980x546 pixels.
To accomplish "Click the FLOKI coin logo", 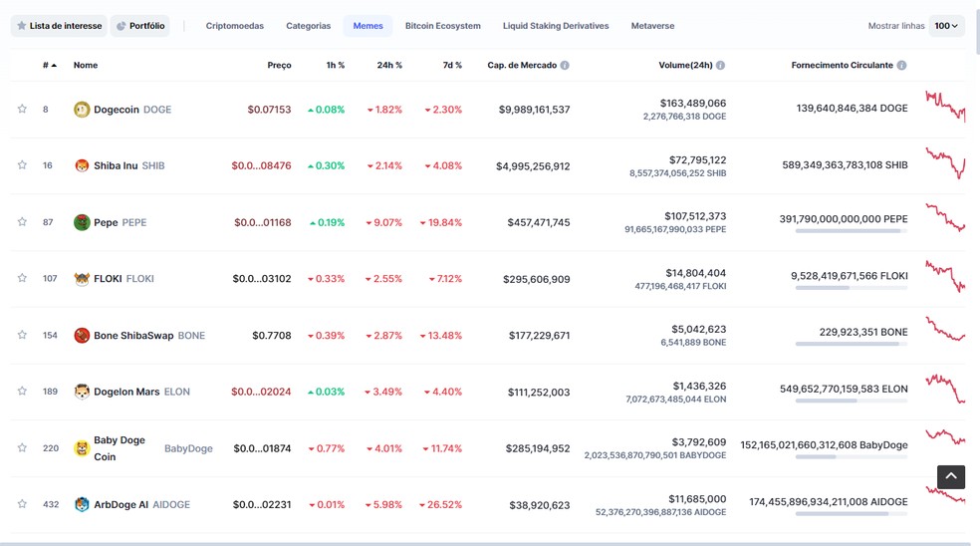I will (x=82, y=278).
